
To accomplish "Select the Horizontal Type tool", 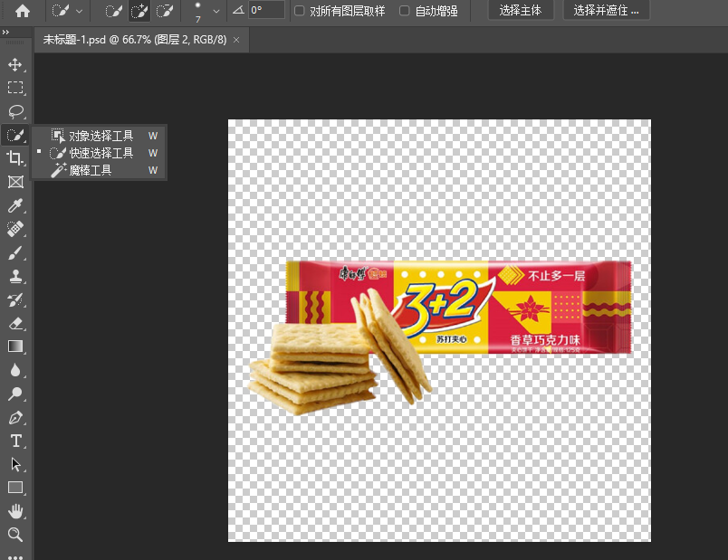I will pyautogui.click(x=15, y=441).
